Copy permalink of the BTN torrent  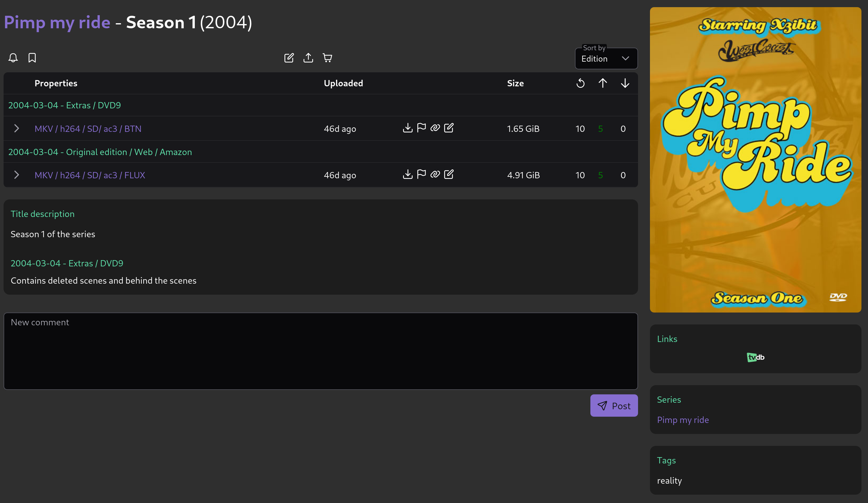[435, 128]
